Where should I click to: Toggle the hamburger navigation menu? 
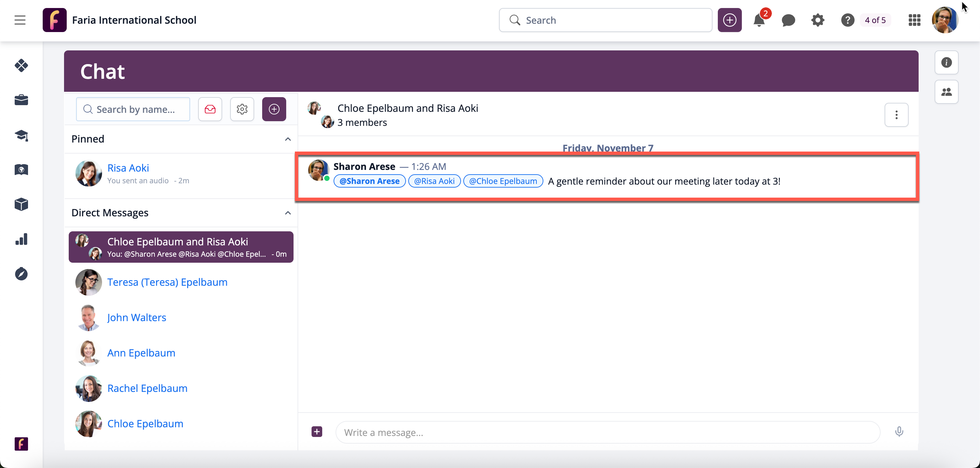coord(20,20)
